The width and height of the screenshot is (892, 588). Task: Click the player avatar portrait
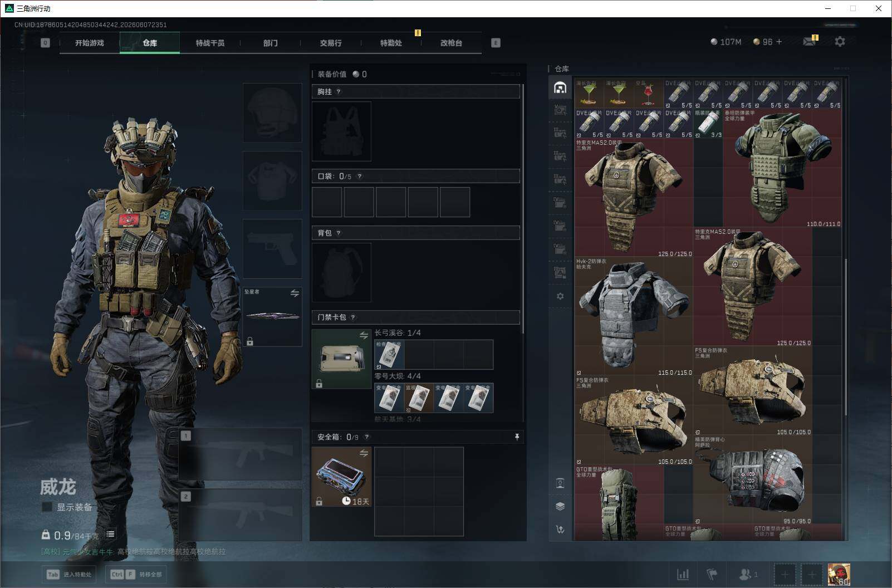[839, 574]
